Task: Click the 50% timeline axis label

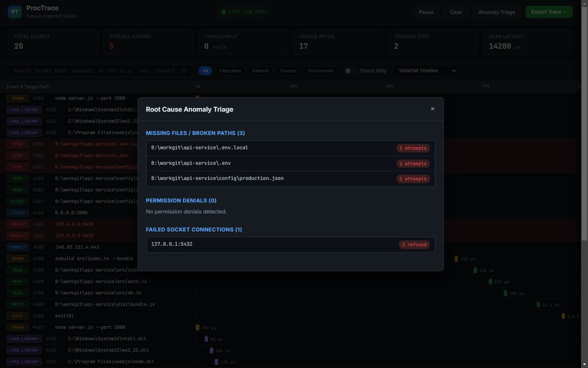Action: click(x=390, y=86)
